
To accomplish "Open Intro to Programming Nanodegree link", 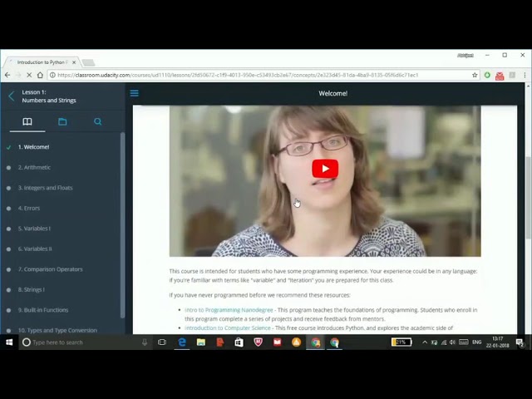I will tap(229, 310).
